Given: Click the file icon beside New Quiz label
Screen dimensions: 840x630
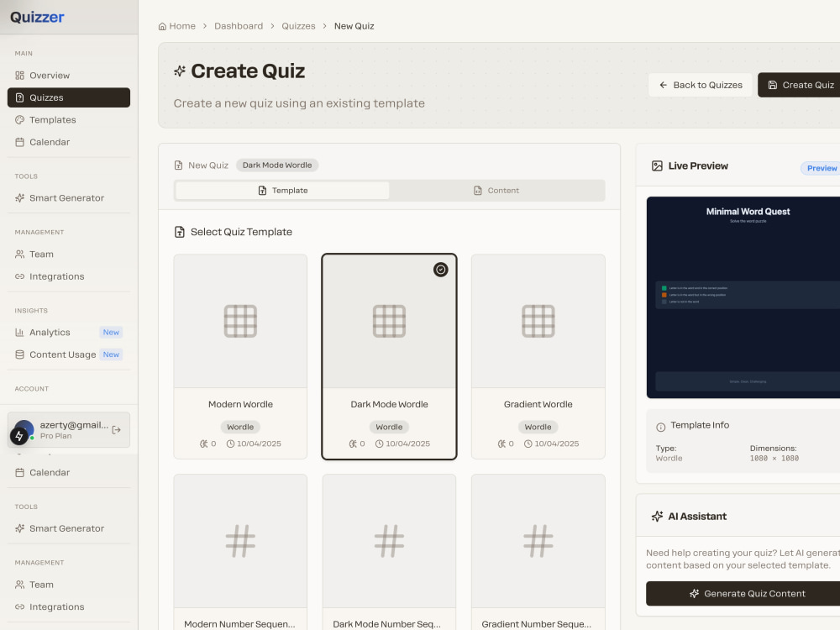Looking at the screenshot, I should pyautogui.click(x=178, y=165).
